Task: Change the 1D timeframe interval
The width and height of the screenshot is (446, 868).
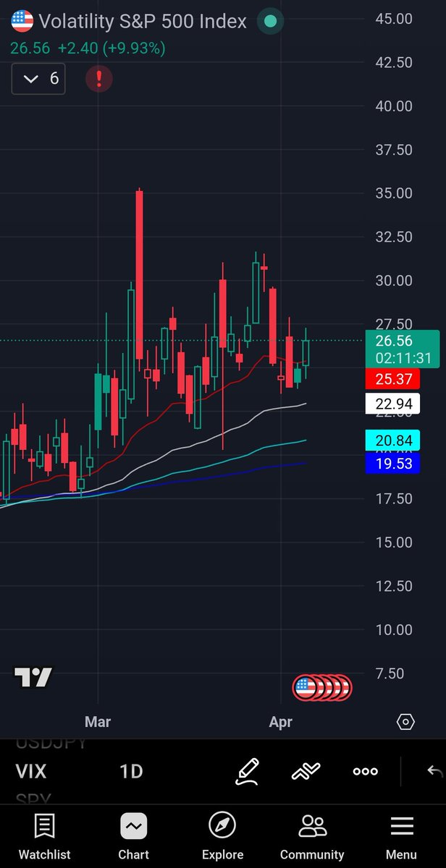Action: pyautogui.click(x=131, y=772)
